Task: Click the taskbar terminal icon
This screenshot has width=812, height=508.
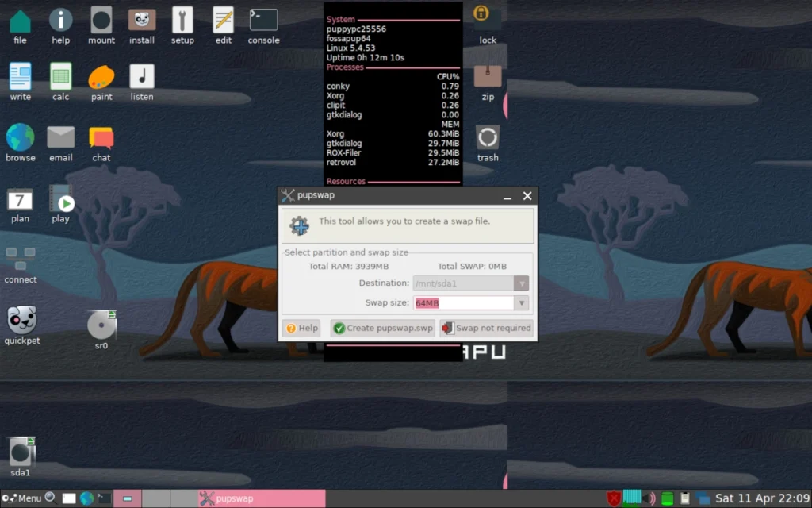Action: [x=104, y=498]
